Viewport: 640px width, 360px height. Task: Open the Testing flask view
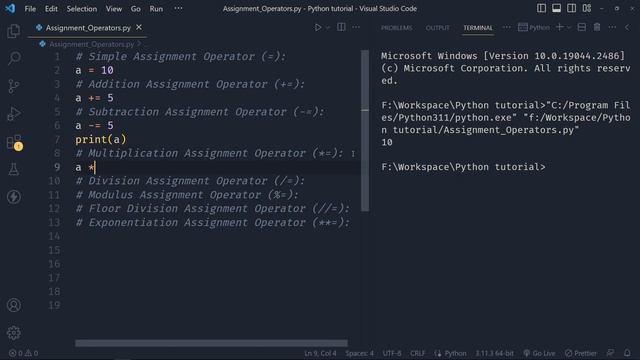pos(13,169)
